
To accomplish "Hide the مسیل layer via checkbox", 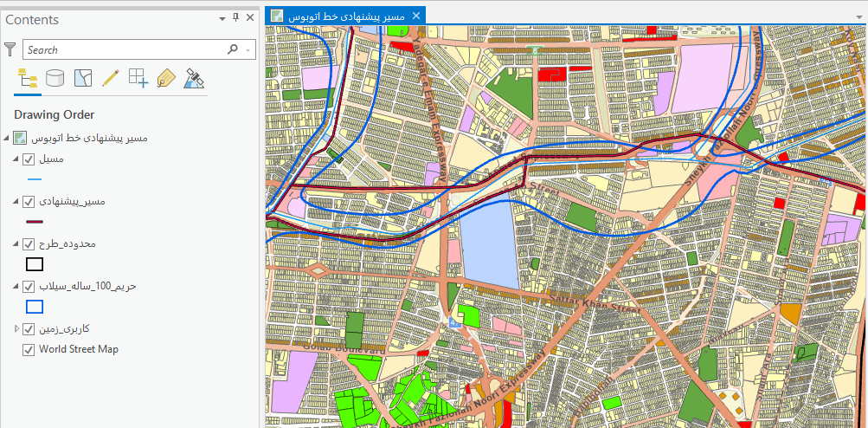I will click(x=29, y=159).
